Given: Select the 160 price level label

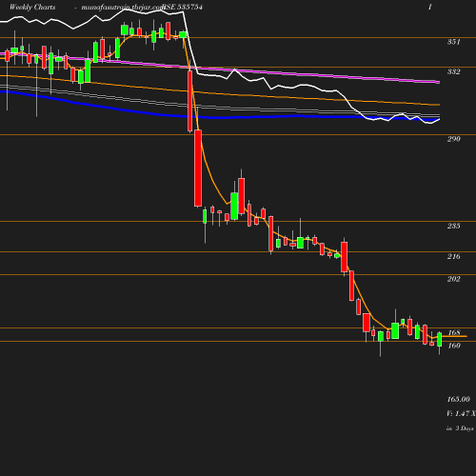Looking at the screenshot, I should tap(454, 346).
